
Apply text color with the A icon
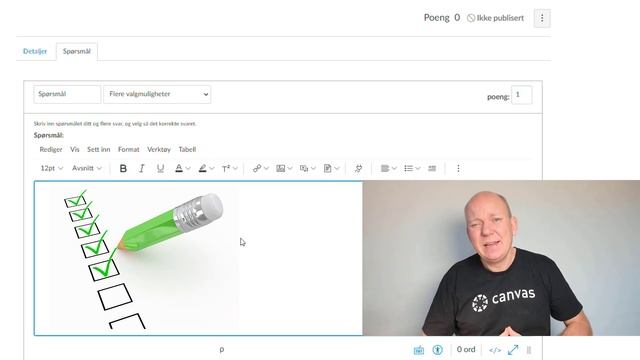179,168
